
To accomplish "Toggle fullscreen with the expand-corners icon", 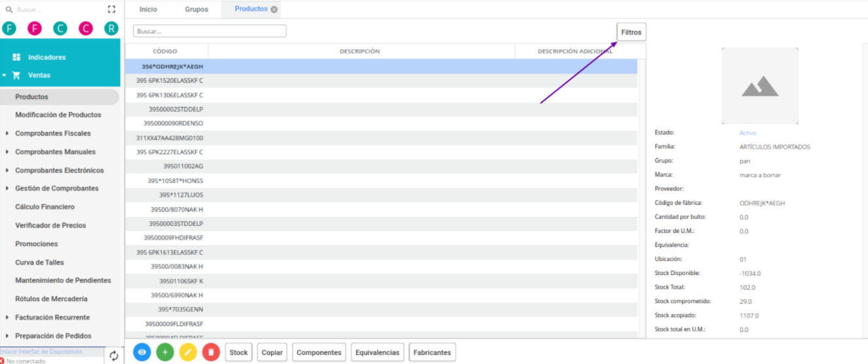I will (111, 9).
